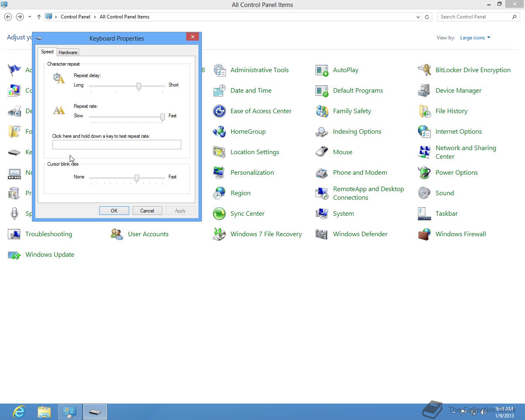
Task: Open Location Settings icon
Action: click(219, 152)
